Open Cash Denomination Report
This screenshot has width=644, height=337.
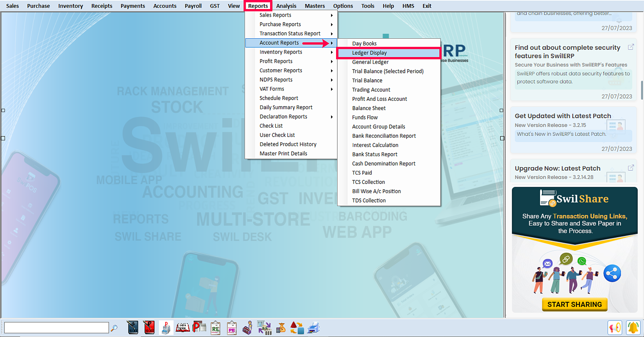coord(388,163)
